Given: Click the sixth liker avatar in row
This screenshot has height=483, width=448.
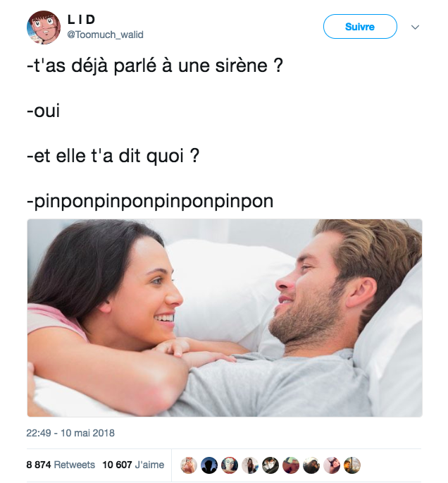Looking at the screenshot, I should tap(291, 465).
